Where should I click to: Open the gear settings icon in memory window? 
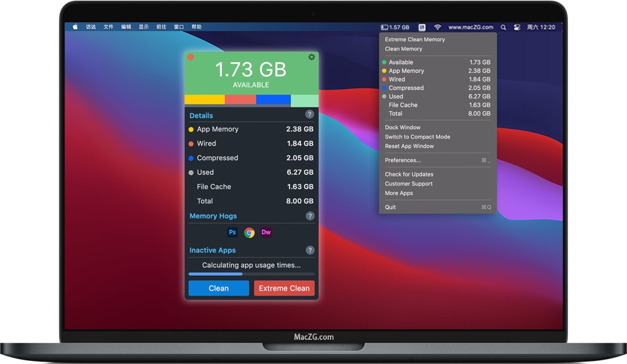(x=311, y=57)
